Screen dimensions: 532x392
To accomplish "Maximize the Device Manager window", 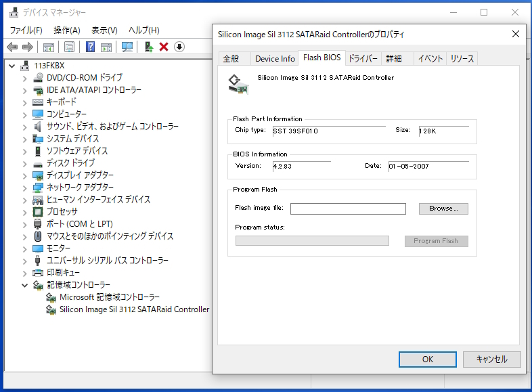I will pyautogui.click(x=484, y=12).
